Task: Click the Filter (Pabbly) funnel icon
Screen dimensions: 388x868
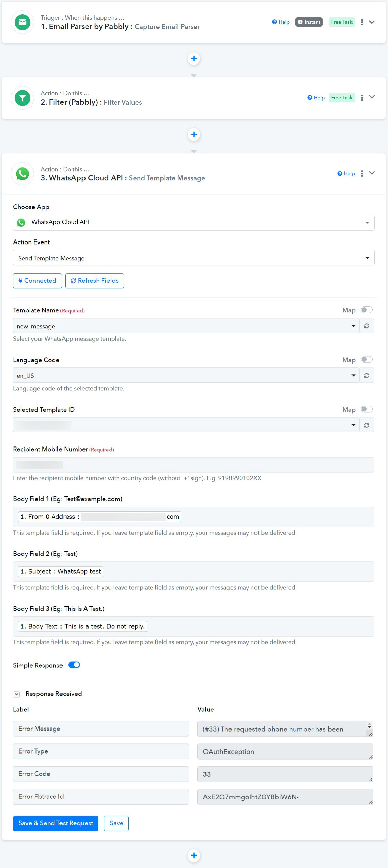Action: coord(22,98)
